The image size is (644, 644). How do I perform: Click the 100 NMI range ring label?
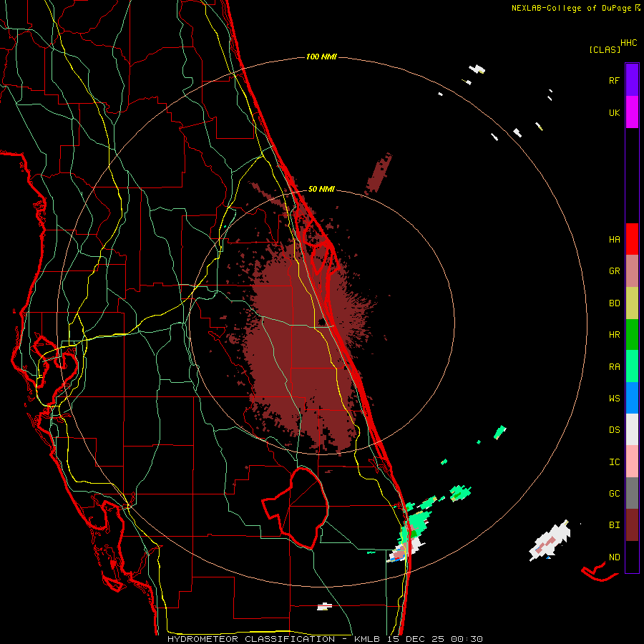321,57
